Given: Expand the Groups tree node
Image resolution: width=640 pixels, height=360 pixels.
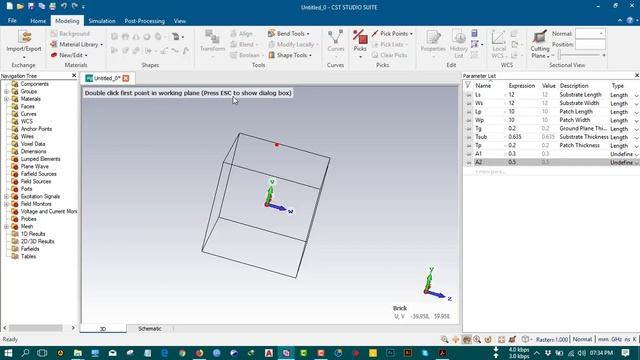Looking at the screenshot, I should point(7,91).
